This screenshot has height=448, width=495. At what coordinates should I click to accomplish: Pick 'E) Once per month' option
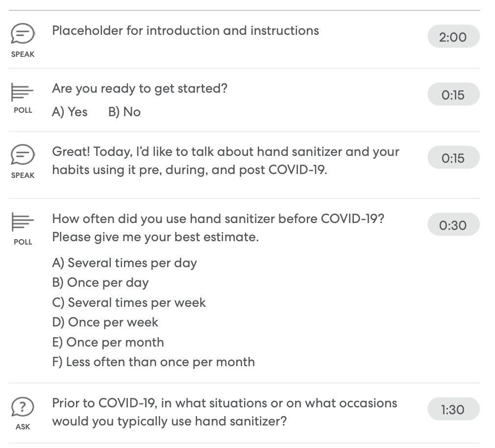[x=108, y=342]
